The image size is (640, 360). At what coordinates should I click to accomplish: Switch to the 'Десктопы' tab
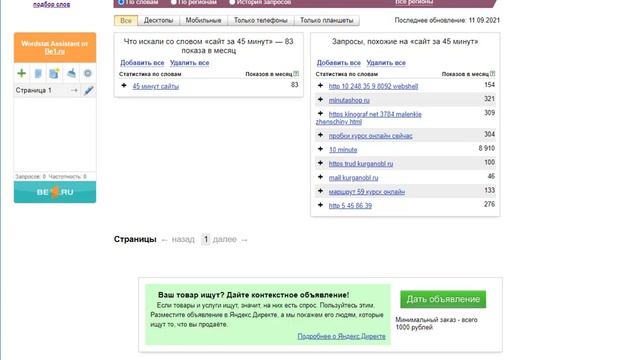pos(158,20)
